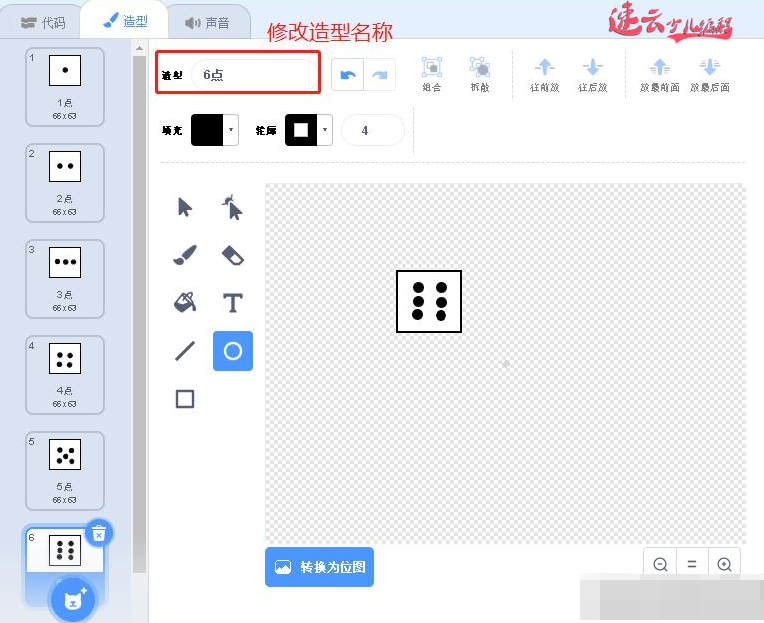Select costume 2 thumbnail (2点)

[x=65, y=183]
